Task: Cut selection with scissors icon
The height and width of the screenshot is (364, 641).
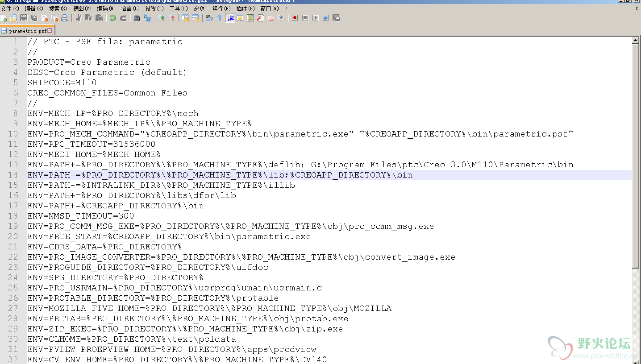Action: click(x=78, y=18)
